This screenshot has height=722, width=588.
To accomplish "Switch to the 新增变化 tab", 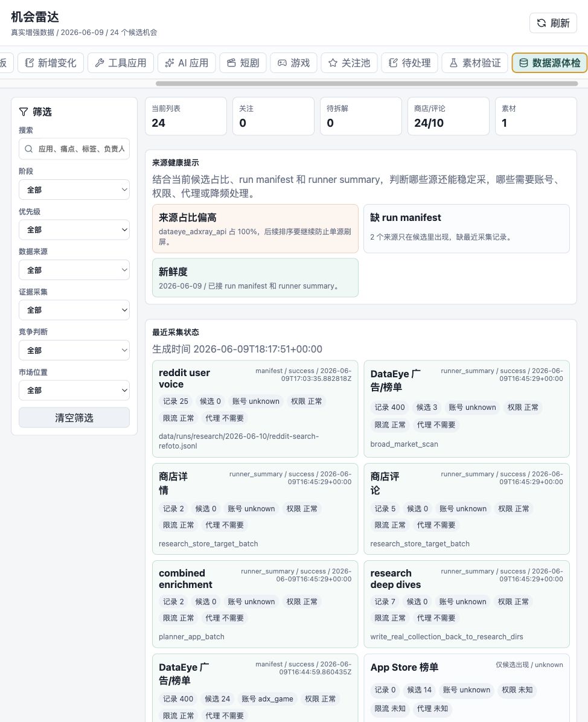I will pos(51,63).
